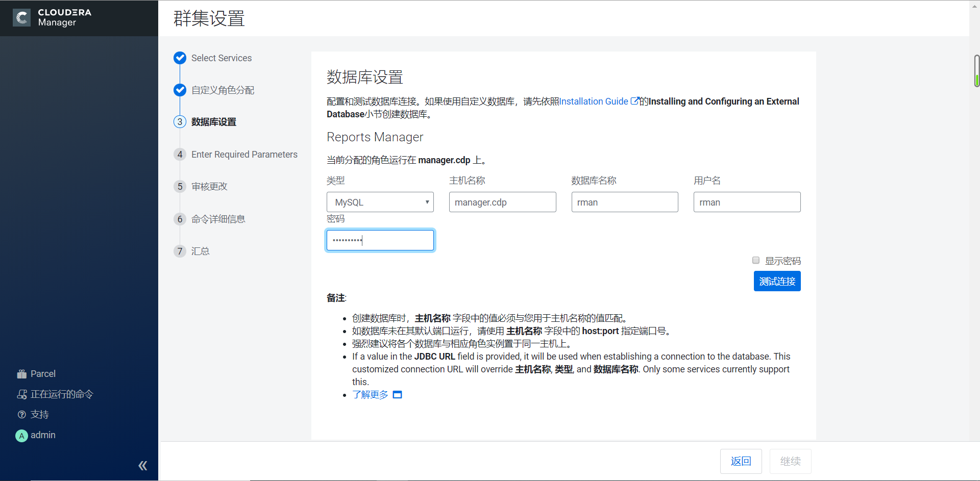Click the 数据库设置 panel heading
This screenshot has width=980, height=481.
(x=365, y=77)
